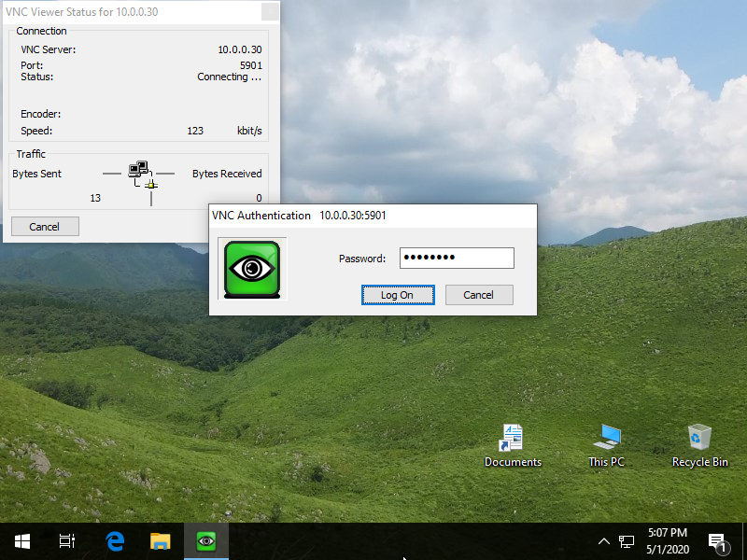The image size is (747, 560).
Task: Click into the Password field
Action: click(x=457, y=259)
